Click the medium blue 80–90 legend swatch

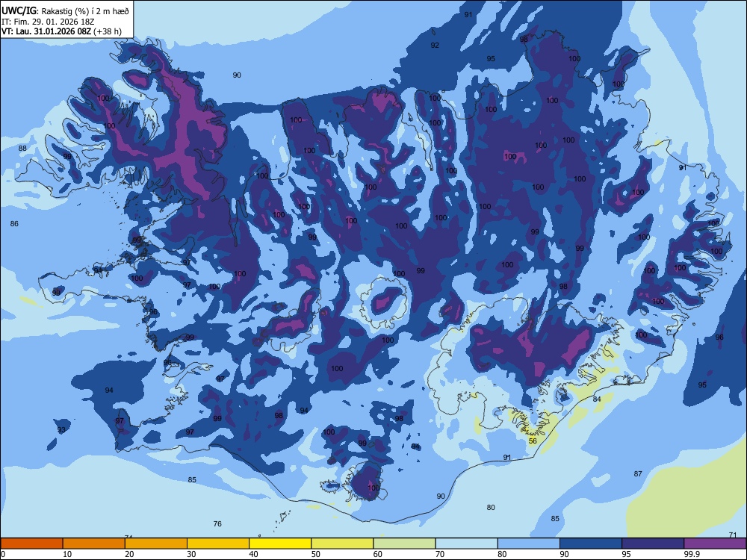[528, 544]
